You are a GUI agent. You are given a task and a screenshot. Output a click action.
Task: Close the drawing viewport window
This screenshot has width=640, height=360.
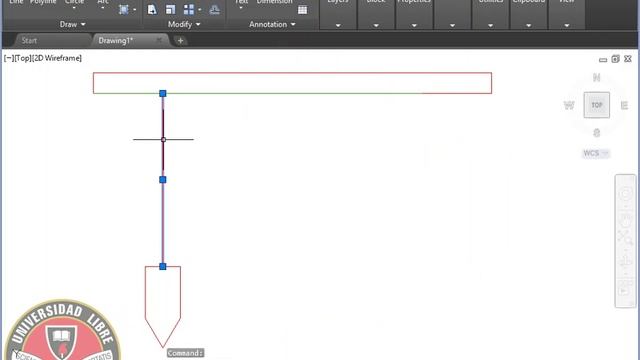pos(628,59)
